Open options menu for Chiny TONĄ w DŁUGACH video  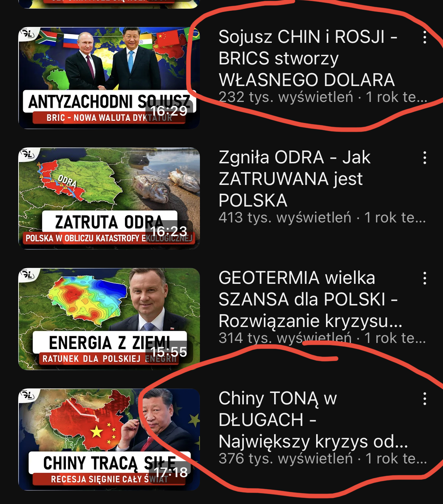[x=425, y=399]
